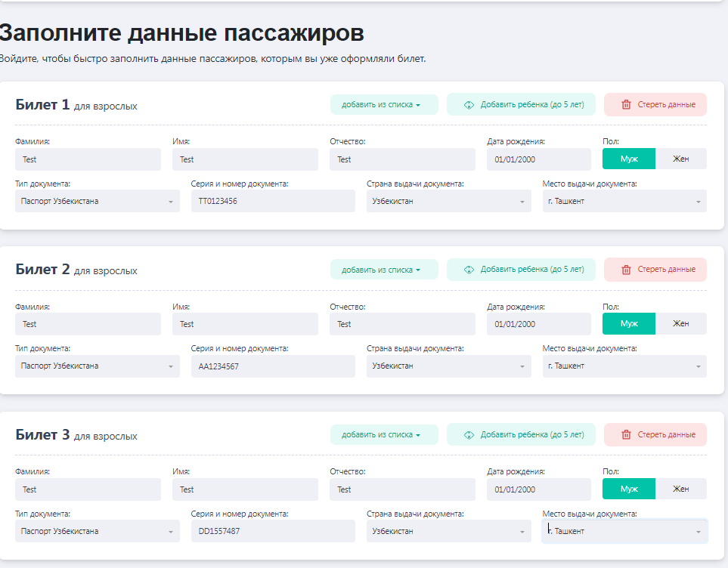Select Жен gender for Билет 1

click(x=680, y=159)
